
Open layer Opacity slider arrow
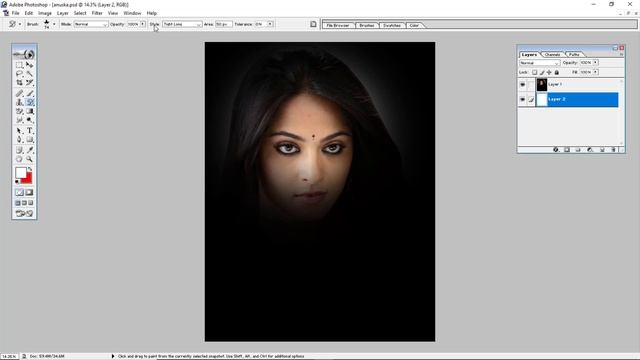pos(596,62)
